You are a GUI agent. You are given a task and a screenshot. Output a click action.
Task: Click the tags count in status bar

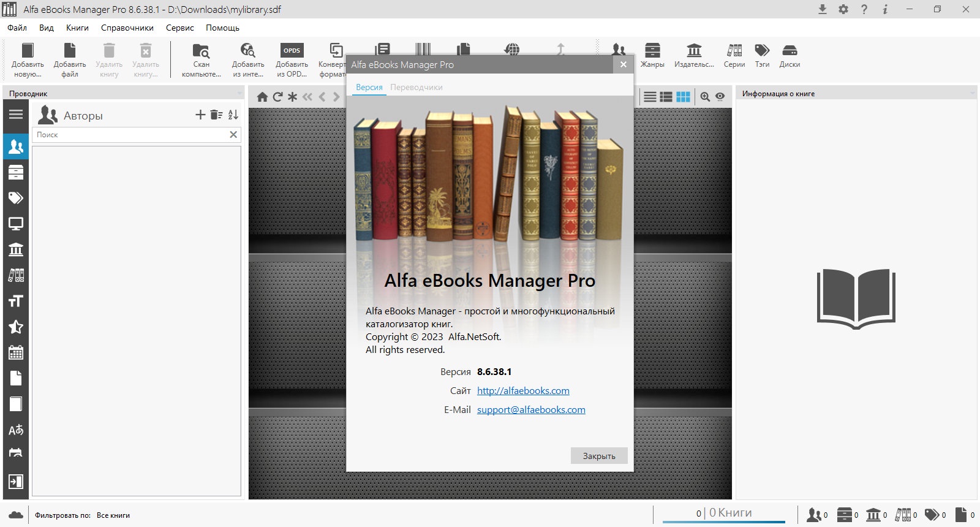[935, 515]
